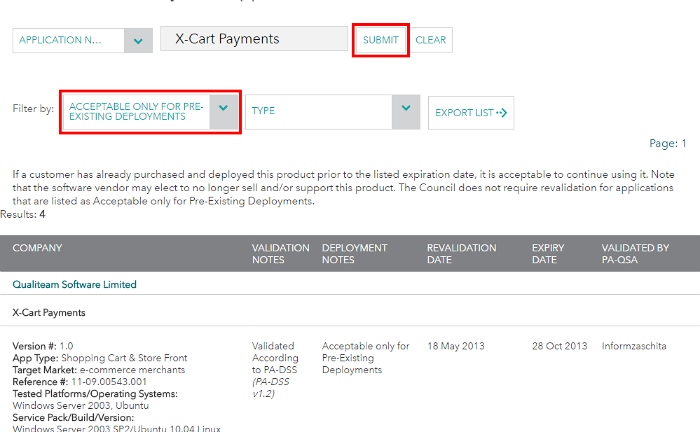Open the Qualiteam Software Limited company link
The width and height of the screenshot is (700, 432).
tap(75, 284)
